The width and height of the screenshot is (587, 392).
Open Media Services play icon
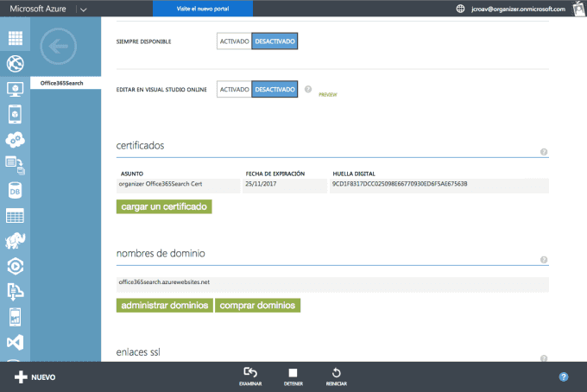(x=16, y=266)
